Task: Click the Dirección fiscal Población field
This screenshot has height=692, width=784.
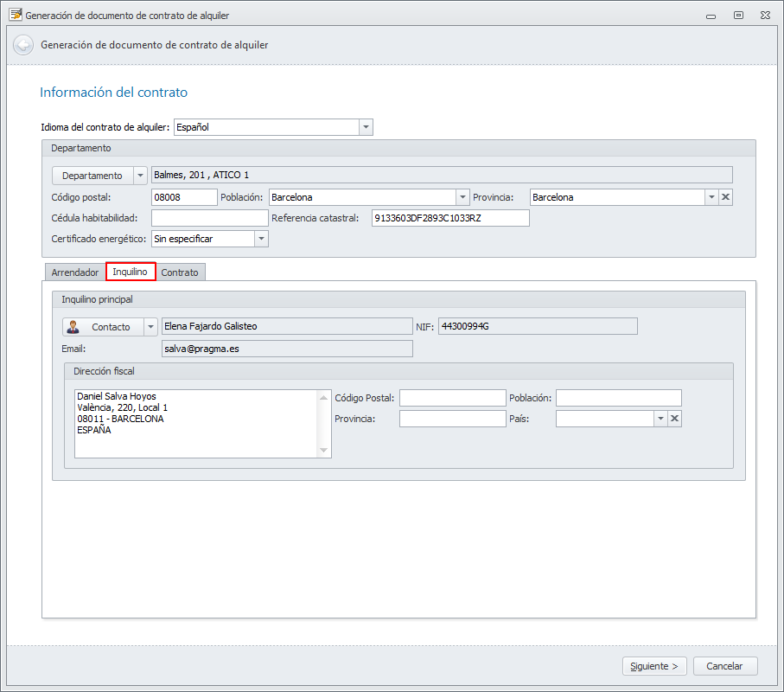Action: point(619,398)
